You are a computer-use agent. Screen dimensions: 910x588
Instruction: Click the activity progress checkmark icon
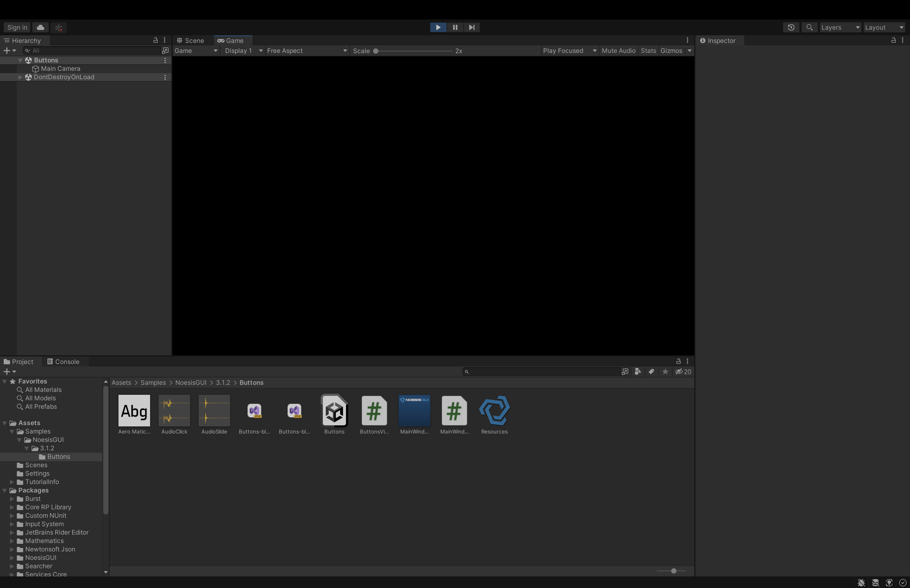point(903,583)
